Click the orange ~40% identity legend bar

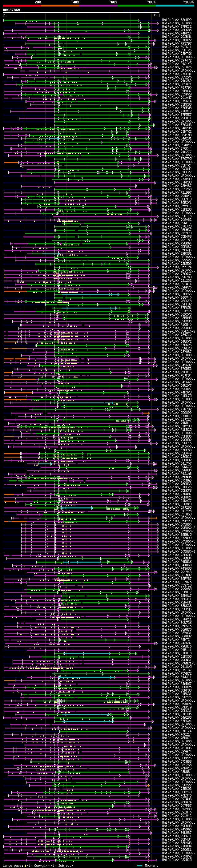60,6
